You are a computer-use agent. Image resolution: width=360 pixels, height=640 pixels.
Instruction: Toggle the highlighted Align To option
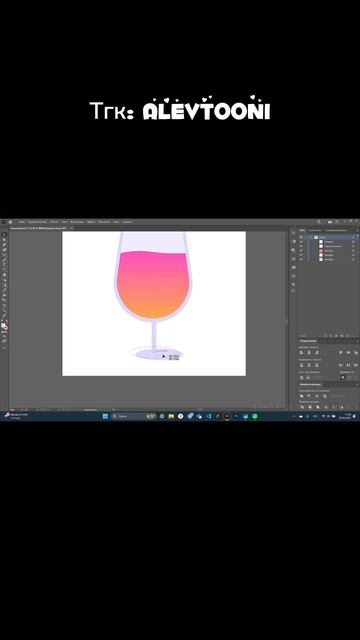pyautogui.click(x=343, y=378)
